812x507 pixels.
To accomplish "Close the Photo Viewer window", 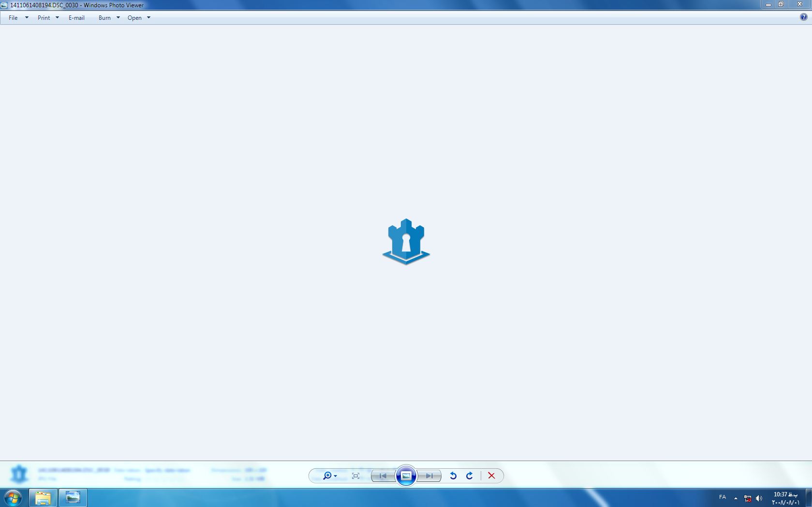I will pos(799,4).
